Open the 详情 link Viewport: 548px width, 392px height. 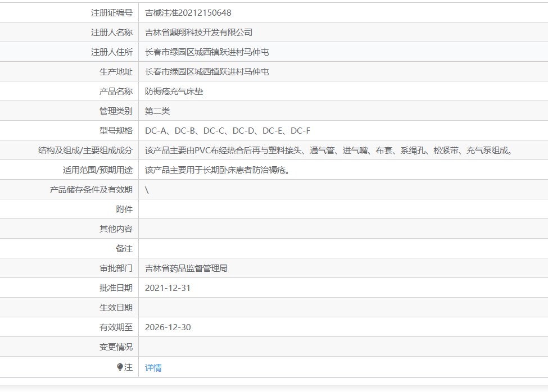tap(153, 367)
